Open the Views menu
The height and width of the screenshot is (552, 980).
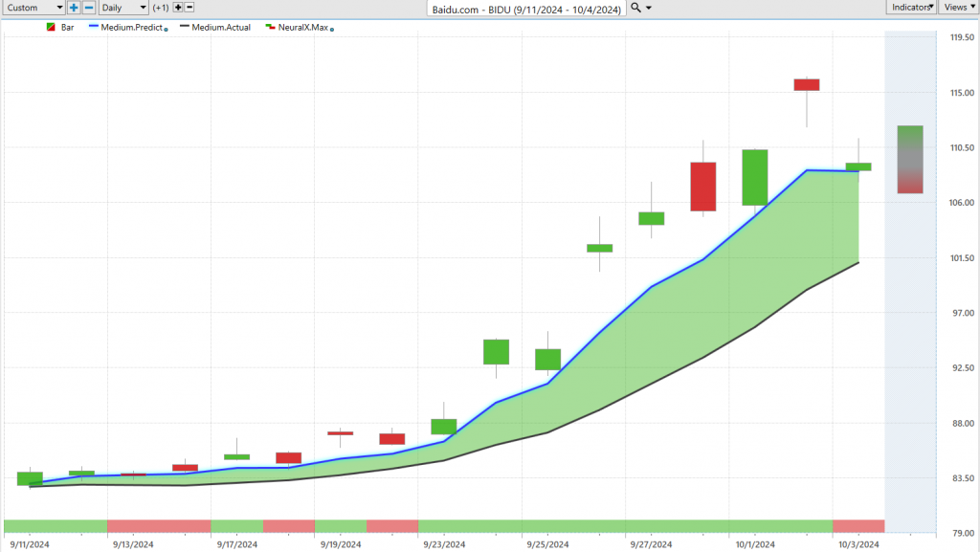[959, 7]
